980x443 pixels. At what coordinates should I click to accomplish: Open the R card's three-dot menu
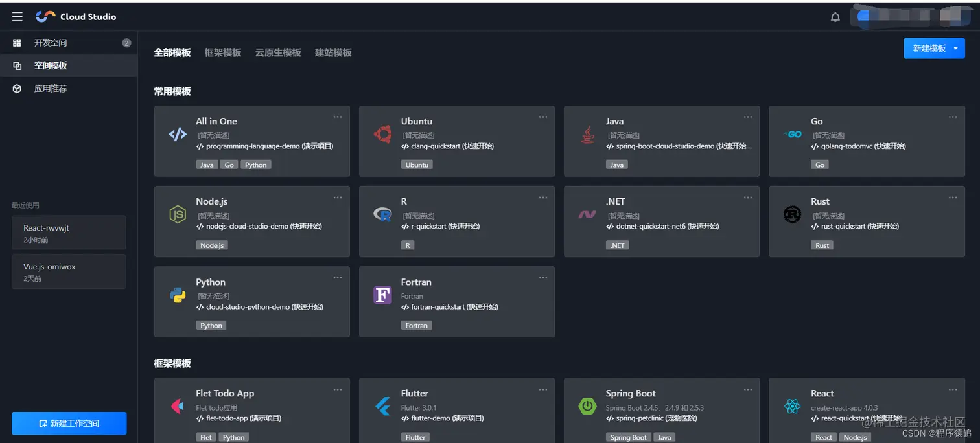pos(543,198)
